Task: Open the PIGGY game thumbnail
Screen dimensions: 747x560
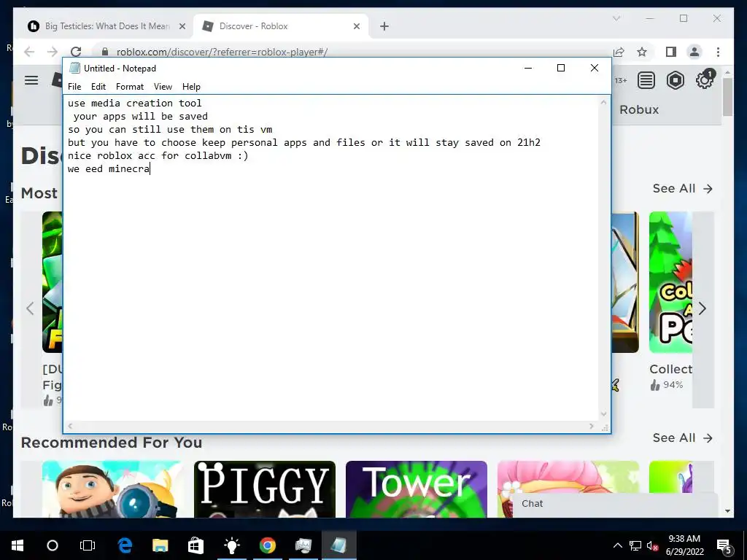Action: (x=264, y=489)
